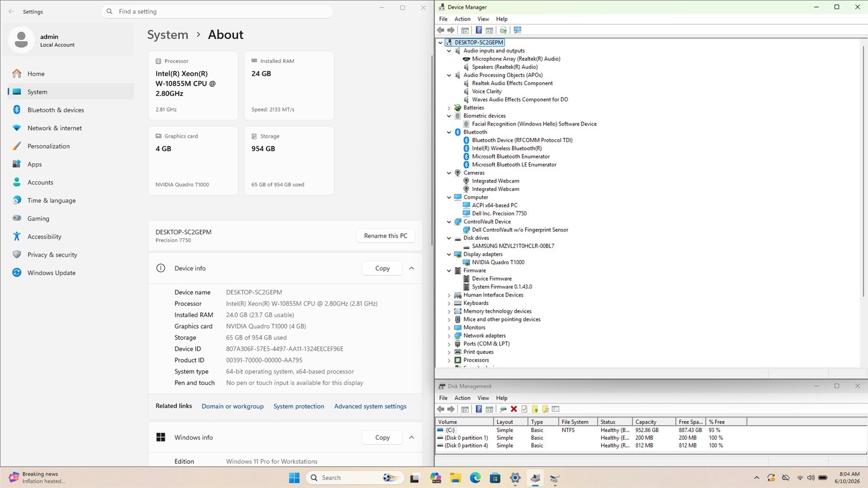Screen dimensions: 868x488
Task: Copy the Windows info details
Action: pos(382,438)
